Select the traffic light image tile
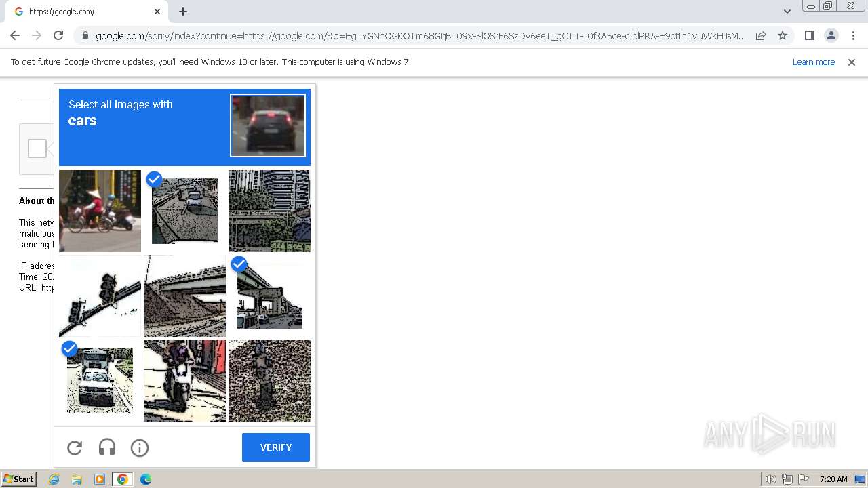 tap(100, 296)
